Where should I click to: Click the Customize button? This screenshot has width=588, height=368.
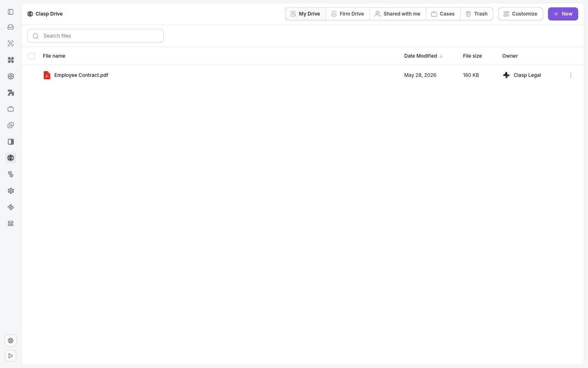coord(521,14)
